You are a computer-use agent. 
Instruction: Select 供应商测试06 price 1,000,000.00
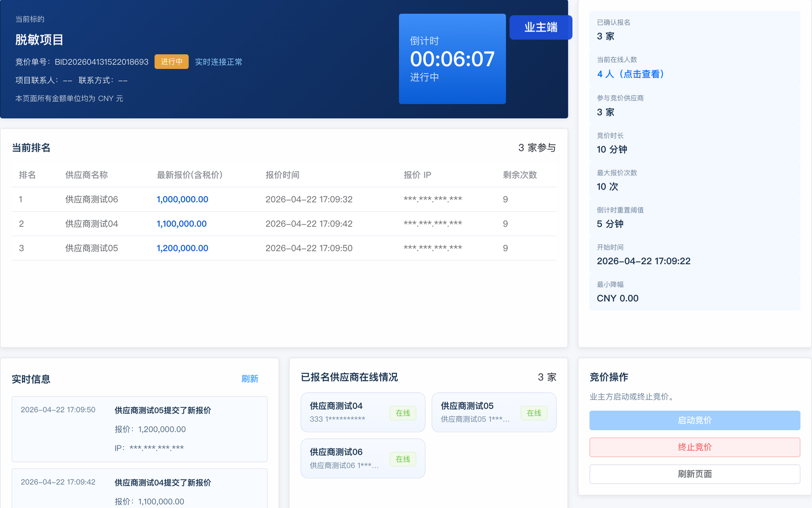[182, 200]
